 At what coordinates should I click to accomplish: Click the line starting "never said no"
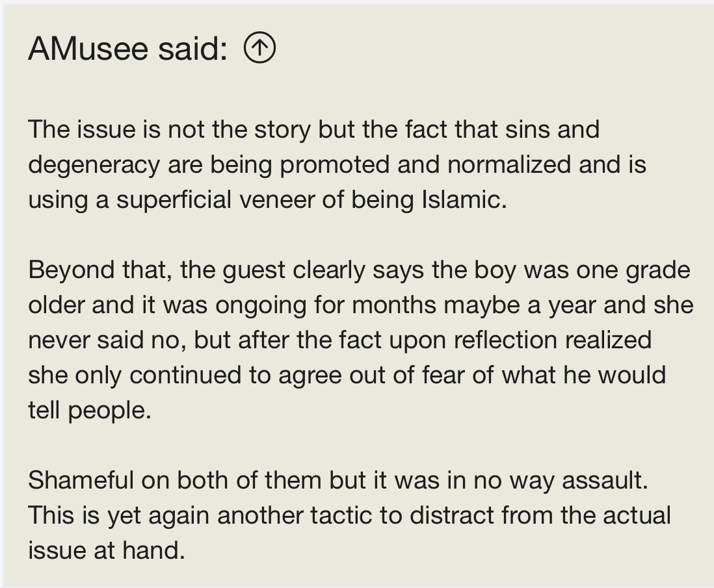coord(339,340)
